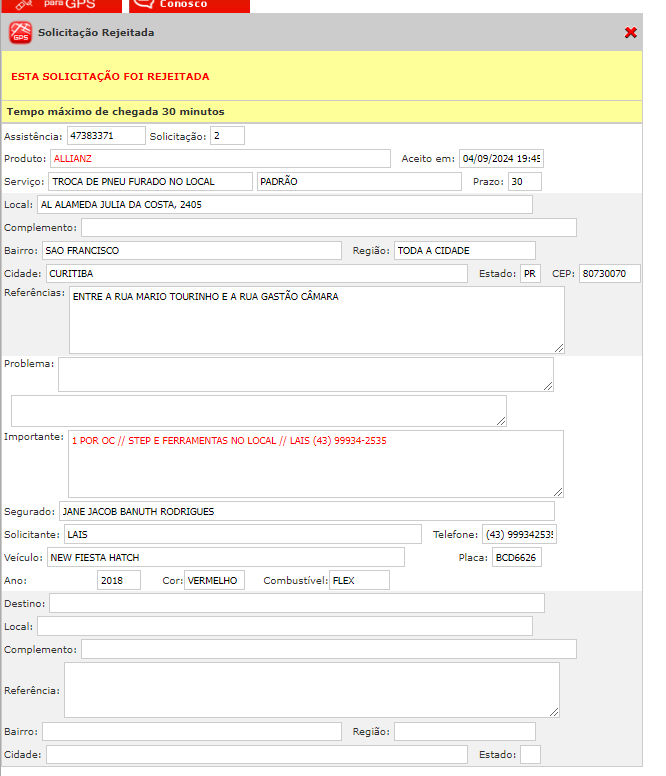This screenshot has height=776, width=666.
Task: Open the 'para GPS' red button
Action: click(x=61, y=5)
